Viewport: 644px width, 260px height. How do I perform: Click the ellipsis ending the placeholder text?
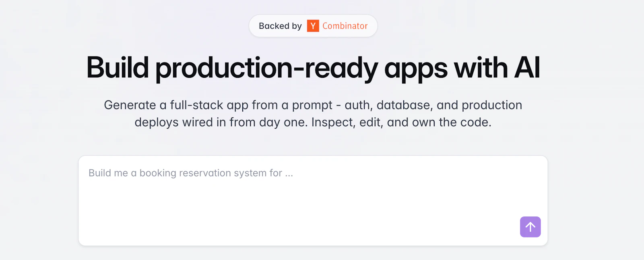click(x=289, y=174)
